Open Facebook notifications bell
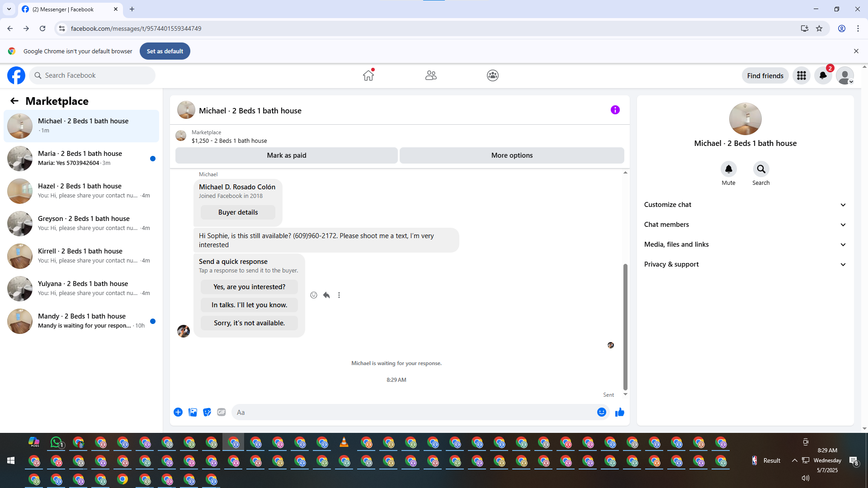This screenshot has height=488, width=868. coord(823,75)
